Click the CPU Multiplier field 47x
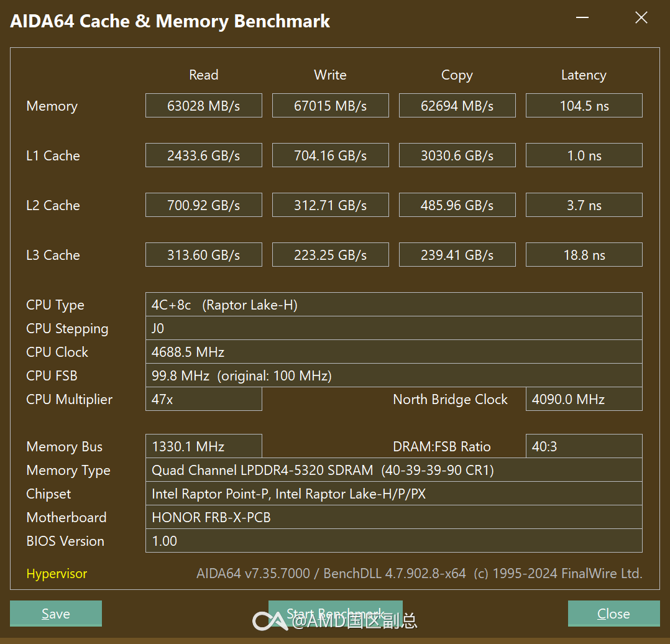 click(x=204, y=399)
